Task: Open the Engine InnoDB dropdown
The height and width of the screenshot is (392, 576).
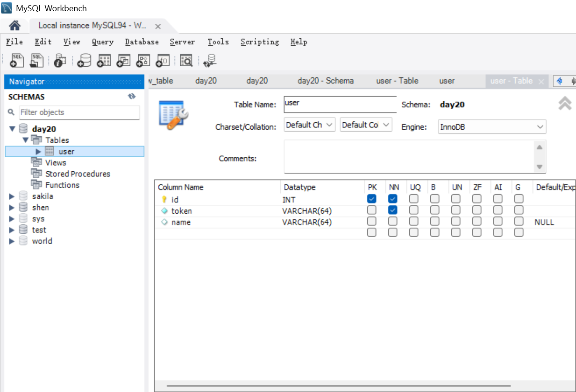Action: click(492, 126)
